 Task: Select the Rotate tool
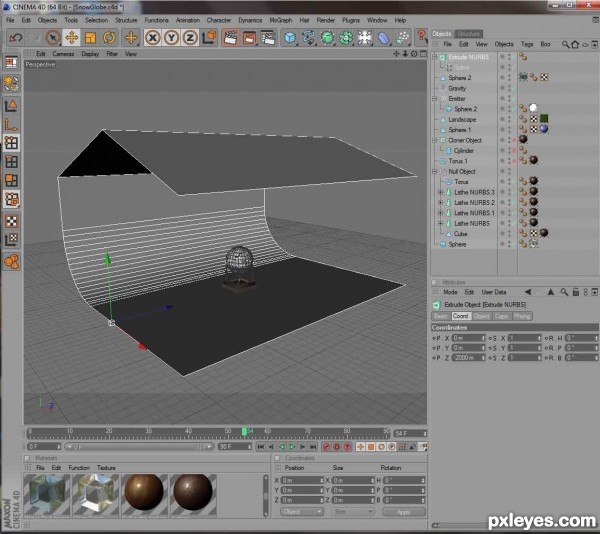tap(109, 37)
